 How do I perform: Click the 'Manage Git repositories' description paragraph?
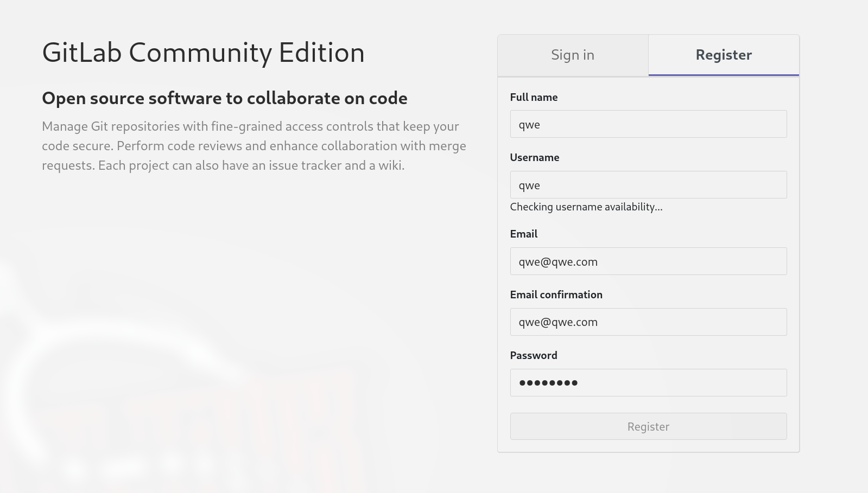point(254,146)
